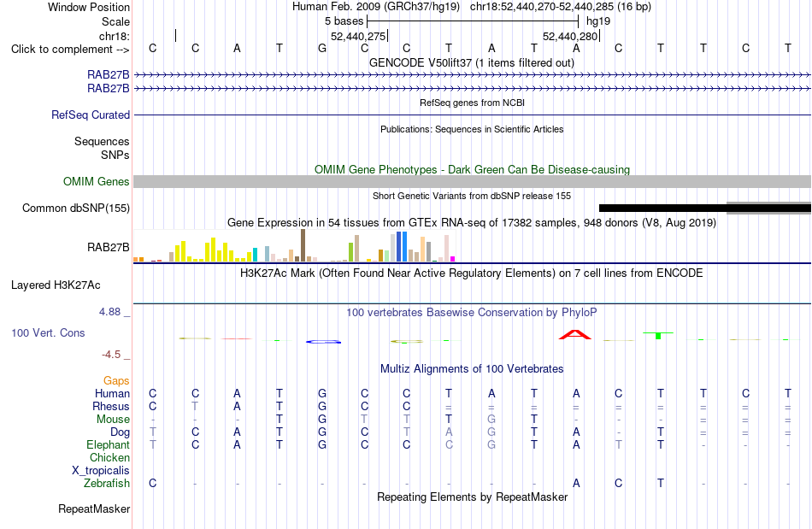Click the Rhesus species label
Viewport: 812px width, 529px height.
(x=111, y=406)
